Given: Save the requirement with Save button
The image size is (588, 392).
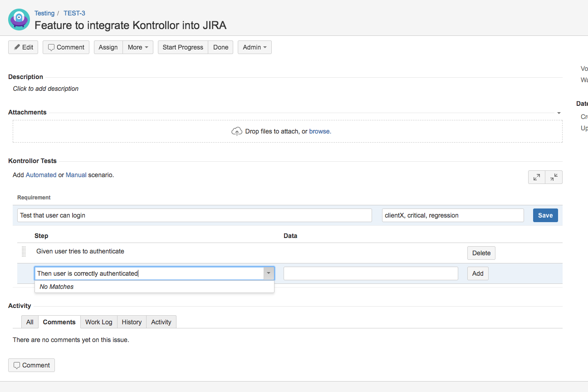Looking at the screenshot, I should pos(545,215).
